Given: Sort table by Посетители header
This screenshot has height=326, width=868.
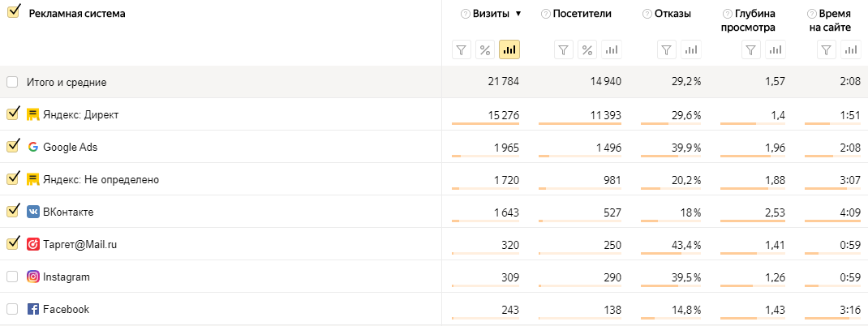Looking at the screenshot, I should [582, 14].
